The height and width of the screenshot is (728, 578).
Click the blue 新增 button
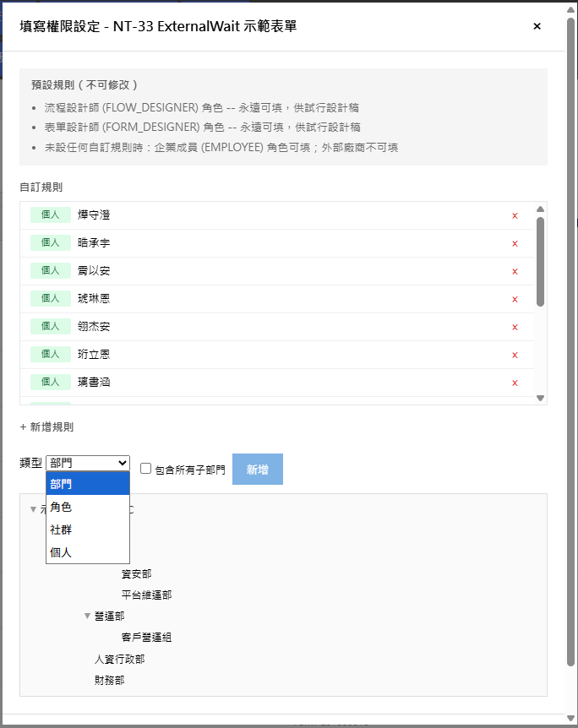tap(258, 469)
